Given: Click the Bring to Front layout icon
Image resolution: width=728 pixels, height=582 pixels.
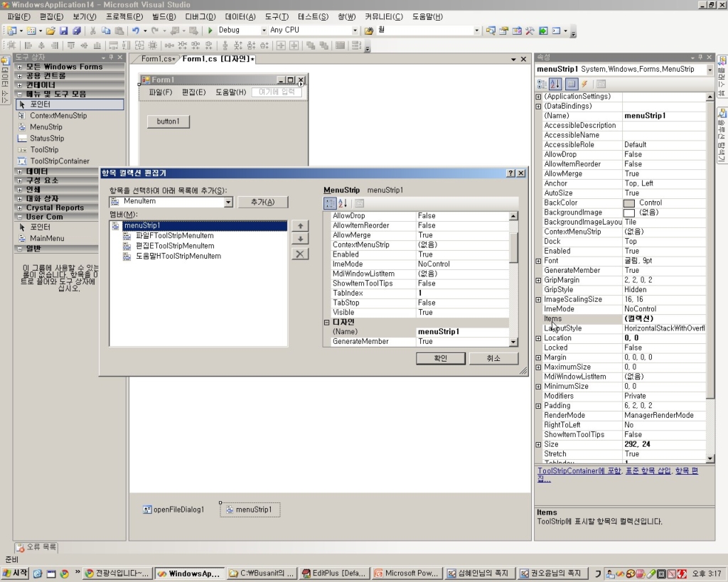Looking at the screenshot, I should click(311, 45).
